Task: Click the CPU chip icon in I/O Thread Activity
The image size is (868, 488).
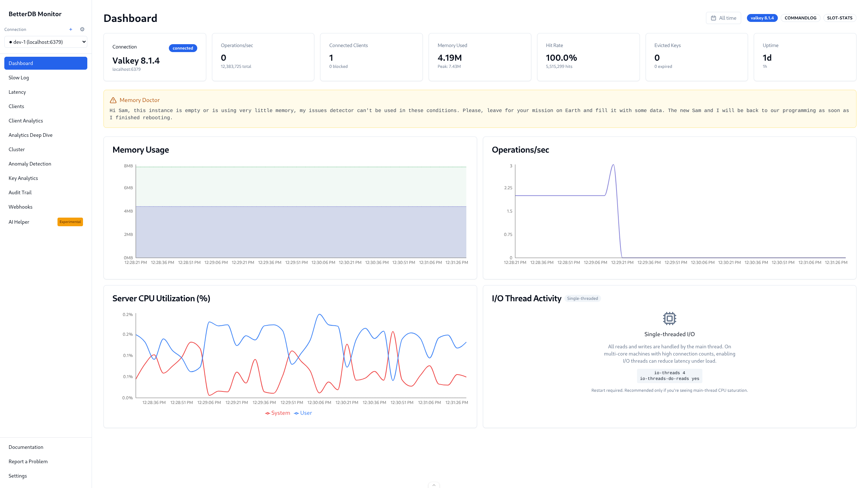Action: click(669, 318)
